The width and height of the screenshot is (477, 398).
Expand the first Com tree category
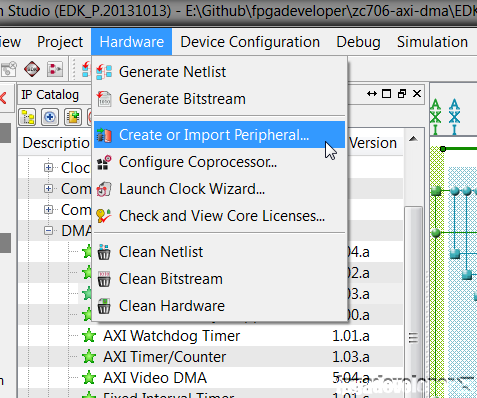pyautogui.click(x=48, y=189)
